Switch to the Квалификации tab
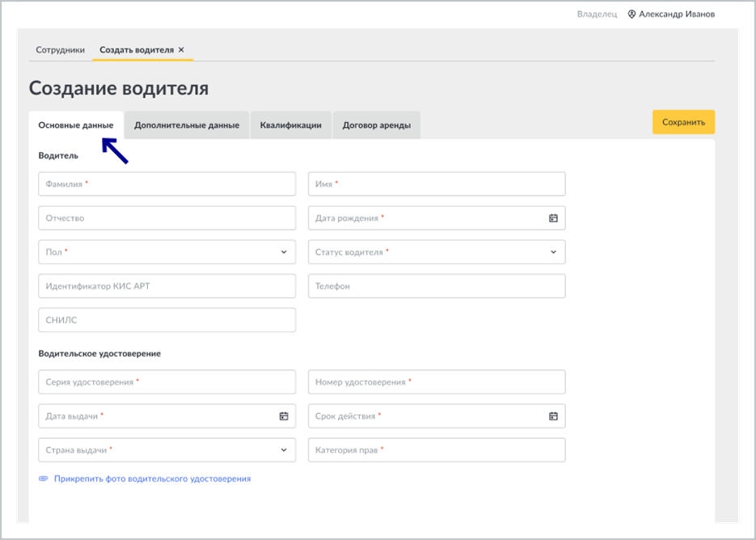This screenshot has height=540, width=756. [x=291, y=125]
